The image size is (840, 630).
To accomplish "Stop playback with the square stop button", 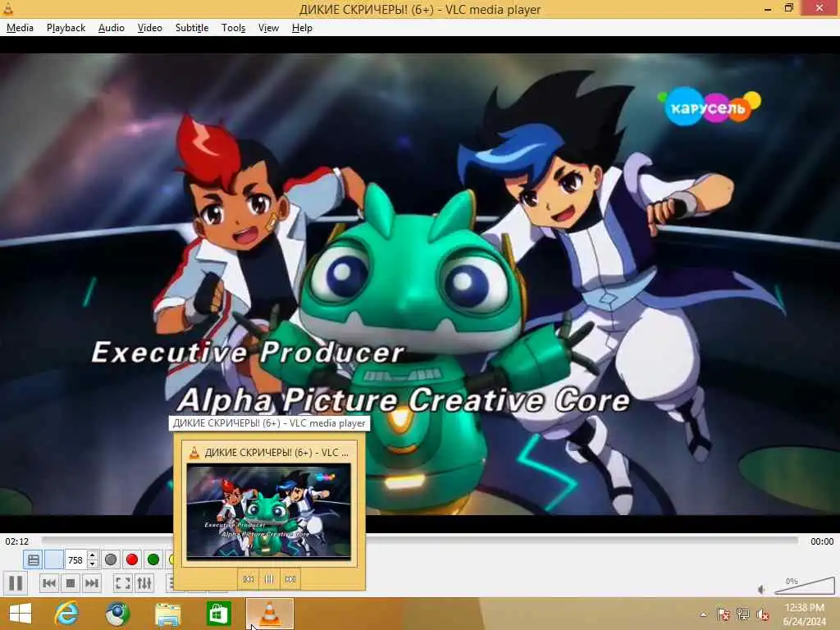I will (x=71, y=583).
